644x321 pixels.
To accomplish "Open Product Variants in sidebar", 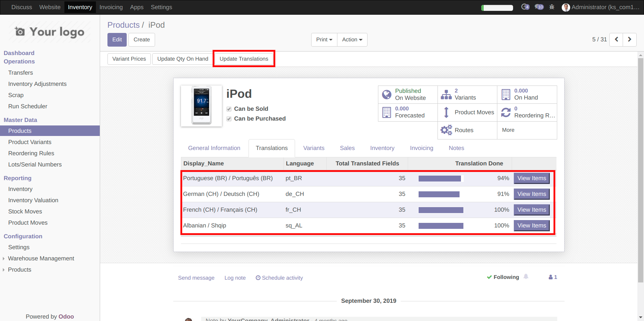I will [x=30, y=142].
